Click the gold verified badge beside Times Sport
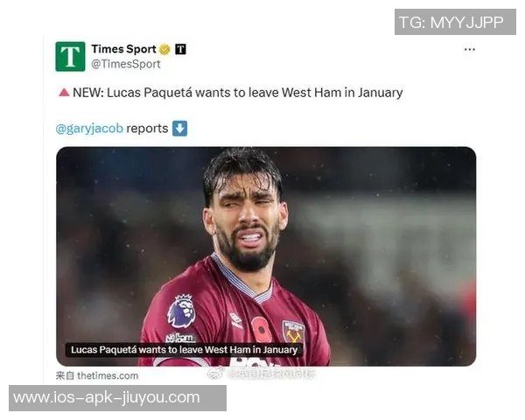Screen dimensions: 525x420 [164, 50]
